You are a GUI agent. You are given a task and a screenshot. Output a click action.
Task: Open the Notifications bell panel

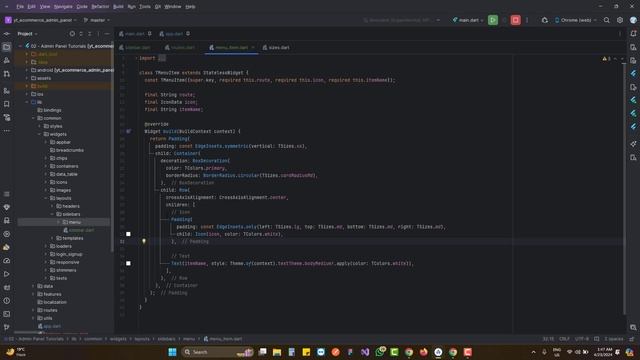pos(633,33)
